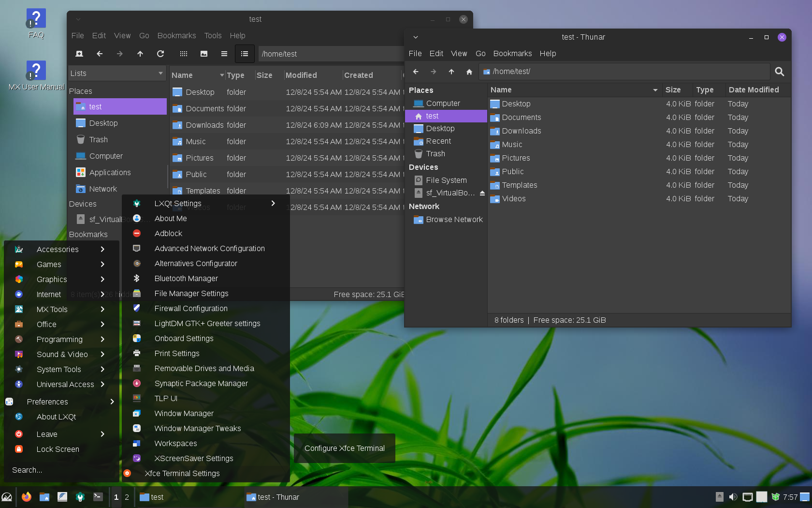Choose Xfce Terminal Settings in the menu
The width and height of the screenshot is (812, 508).
[205, 473]
